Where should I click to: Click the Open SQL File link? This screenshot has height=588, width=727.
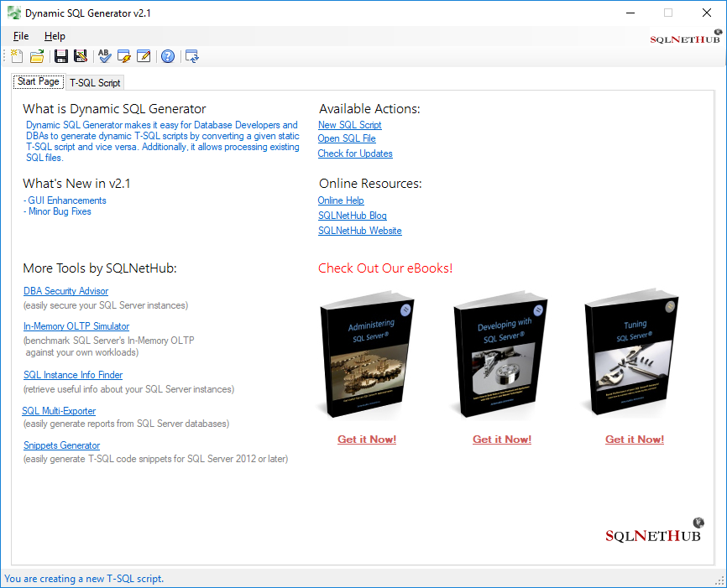click(x=347, y=138)
